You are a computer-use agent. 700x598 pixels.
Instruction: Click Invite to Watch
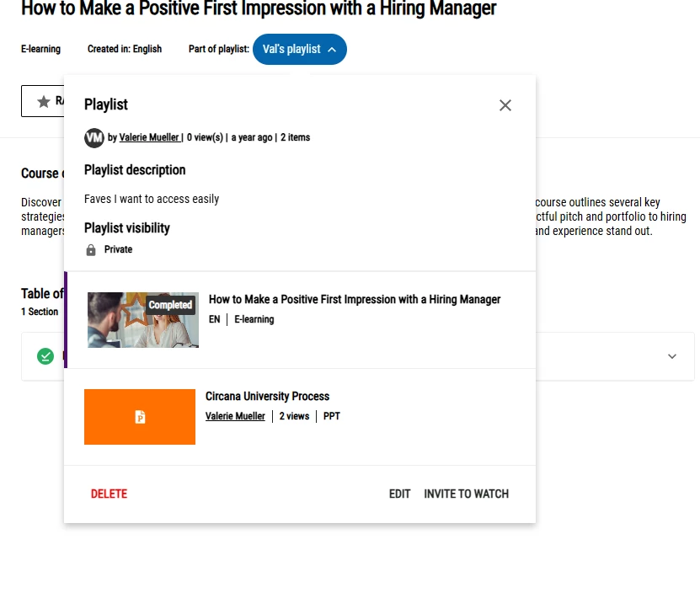(x=466, y=494)
